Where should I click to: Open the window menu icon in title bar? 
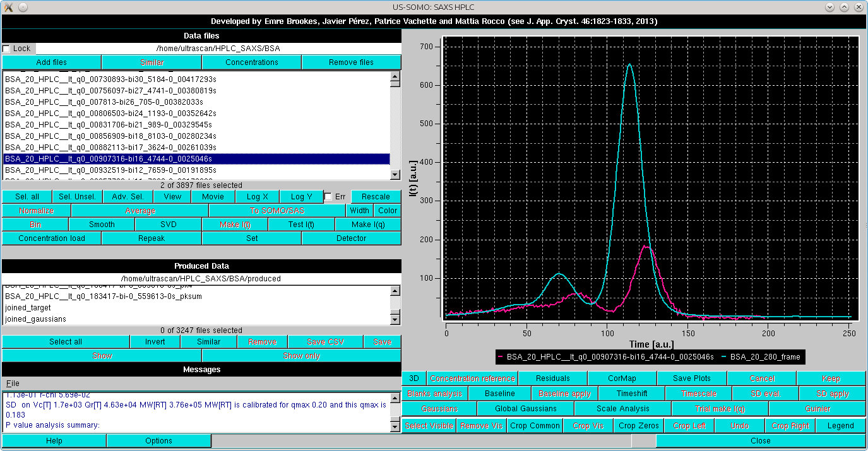point(8,6)
